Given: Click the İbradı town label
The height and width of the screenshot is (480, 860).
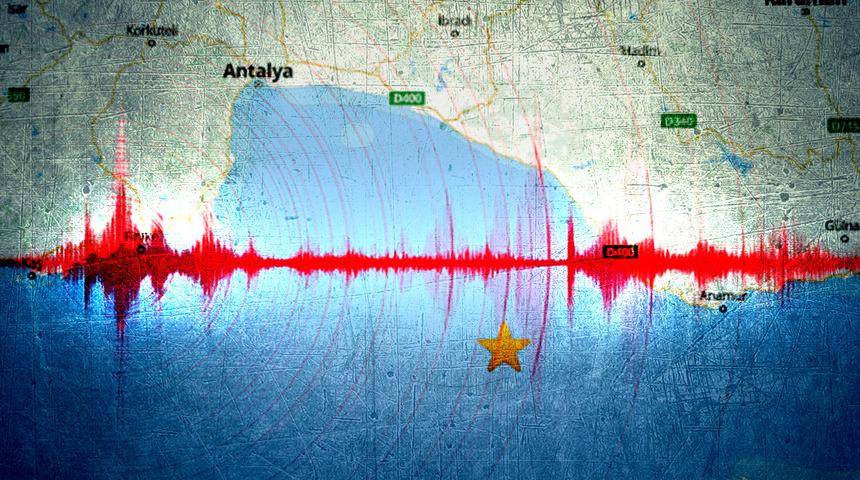Looking at the screenshot, I should coord(455,21).
